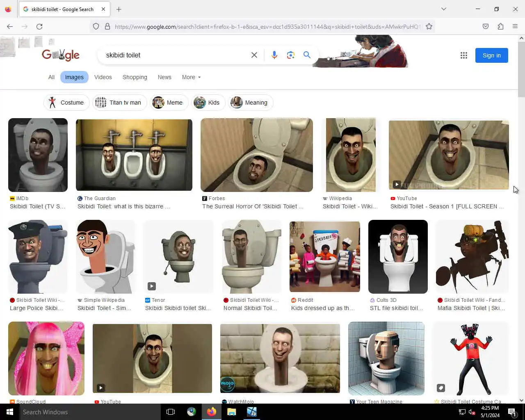Click the Search Windows taskbar field
This screenshot has height=420, width=525.
point(90,412)
